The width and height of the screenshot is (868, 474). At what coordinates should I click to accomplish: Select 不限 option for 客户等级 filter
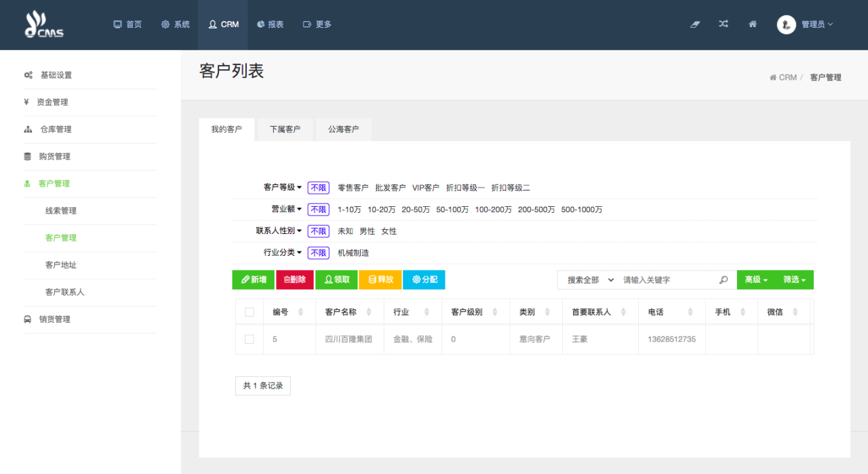pos(318,188)
